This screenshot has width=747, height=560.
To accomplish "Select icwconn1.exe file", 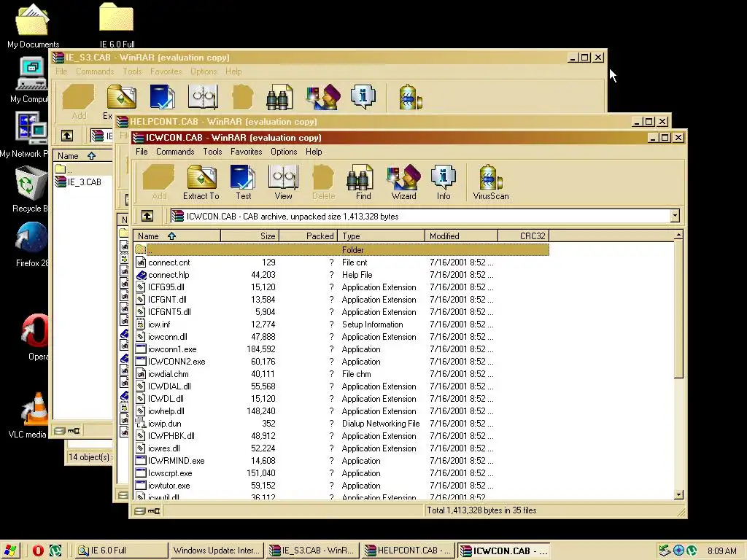I will tap(341, 349).
